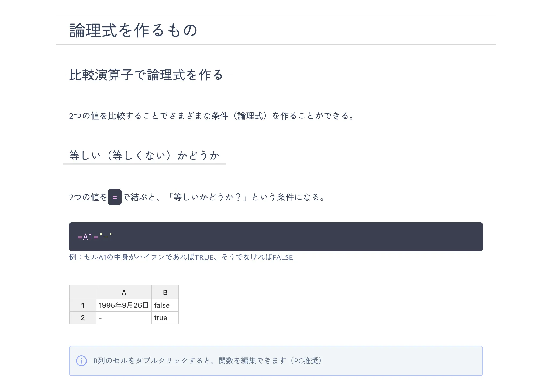Select the cell containing 1995年9月26日
This screenshot has width=552, height=392.
(124, 305)
